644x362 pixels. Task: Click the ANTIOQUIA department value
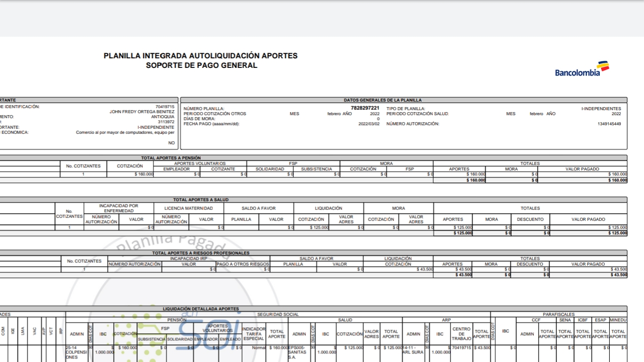tap(163, 117)
